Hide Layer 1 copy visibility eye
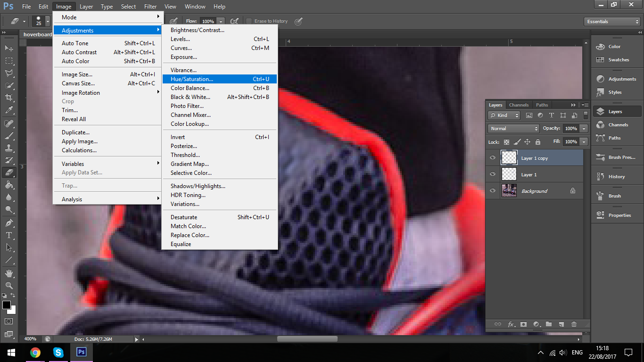Image resolution: width=644 pixels, height=362 pixels. [493, 158]
